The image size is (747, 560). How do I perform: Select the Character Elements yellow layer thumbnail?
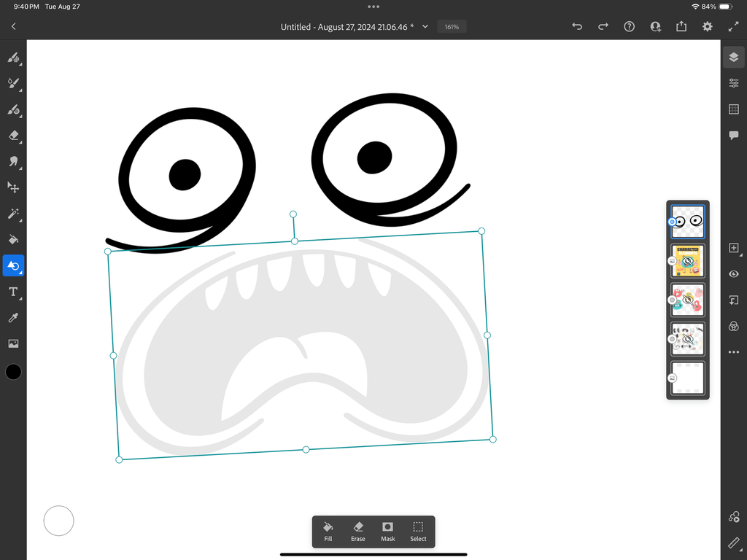(687, 260)
